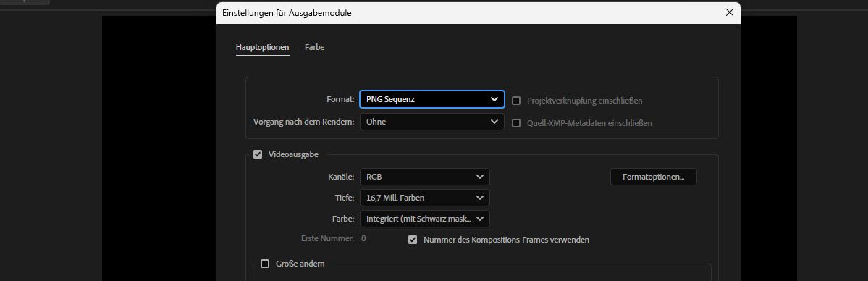Switch to the Hauptoptionen tab
868x281 pixels.
point(262,48)
